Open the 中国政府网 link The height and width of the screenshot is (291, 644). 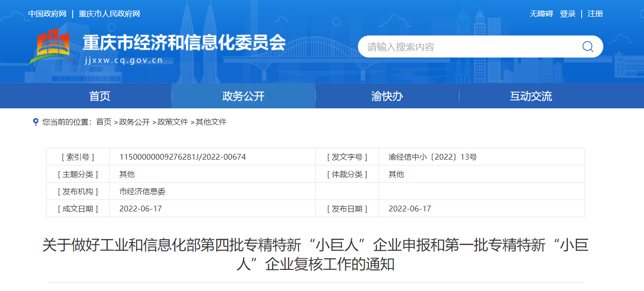(47, 14)
